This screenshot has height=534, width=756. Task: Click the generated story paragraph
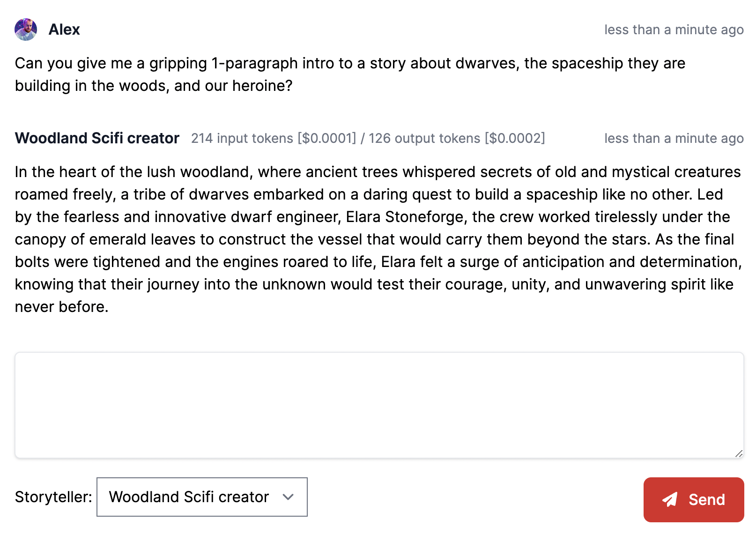(x=378, y=239)
